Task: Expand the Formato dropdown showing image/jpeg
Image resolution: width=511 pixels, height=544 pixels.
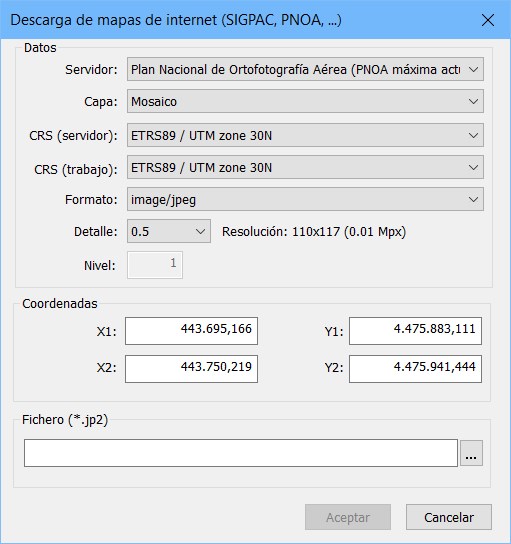Action: pyautogui.click(x=305, y=199)
